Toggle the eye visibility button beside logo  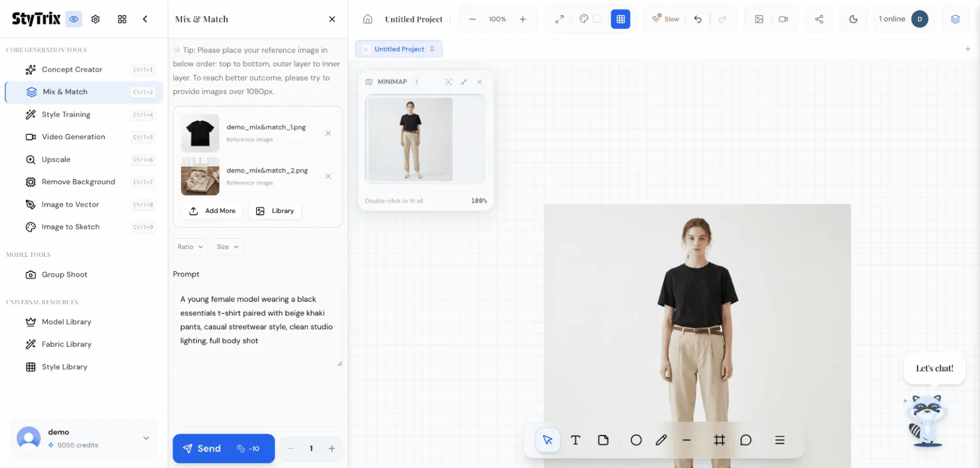coord(74,19)
